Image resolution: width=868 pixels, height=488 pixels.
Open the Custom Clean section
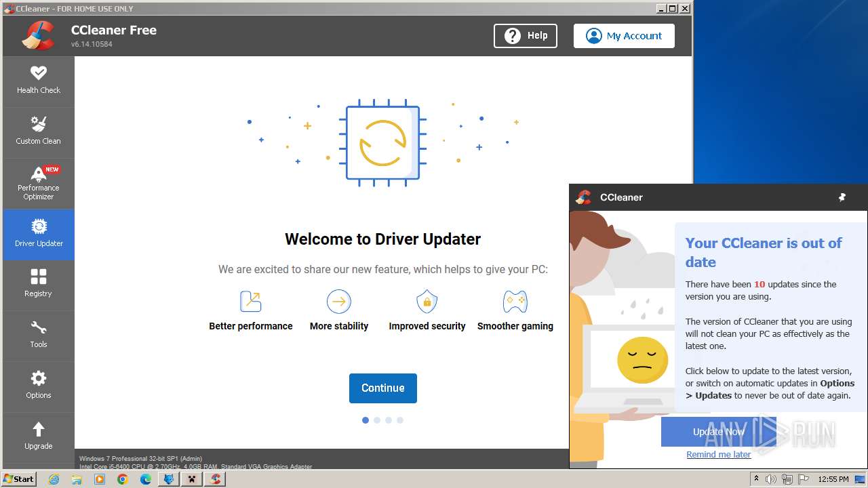click(39, 132)
